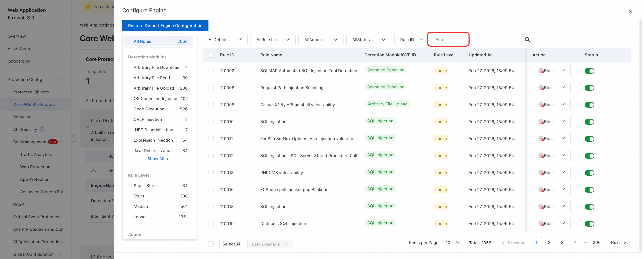Tick the header select-all checkbox

coord(211,55)
